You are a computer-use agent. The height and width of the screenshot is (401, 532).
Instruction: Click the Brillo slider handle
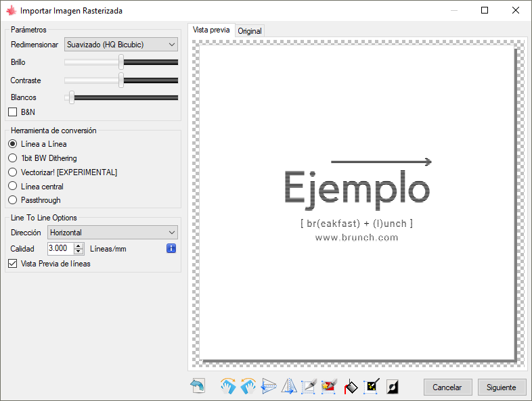(121, 62)
